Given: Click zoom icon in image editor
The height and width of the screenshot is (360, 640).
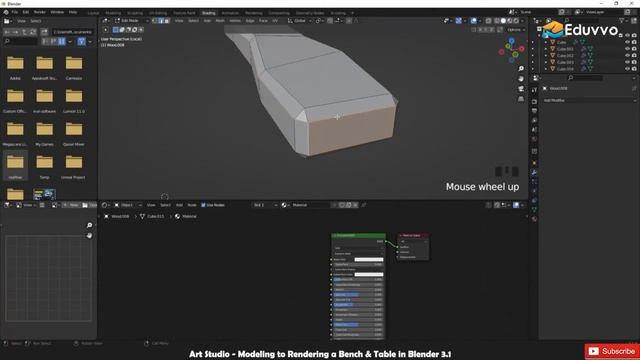Looking at the screenshot, I should click(x=89, y=225).
